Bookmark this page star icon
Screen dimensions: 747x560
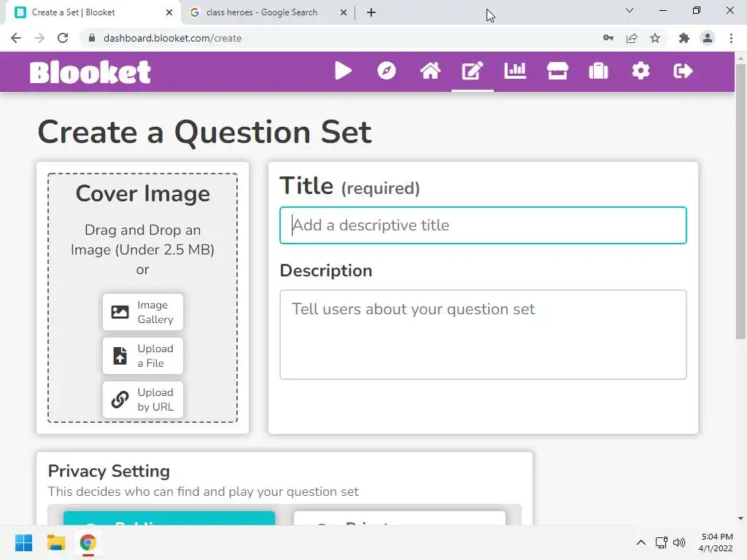pyautogui.click(x=655, y=38)
